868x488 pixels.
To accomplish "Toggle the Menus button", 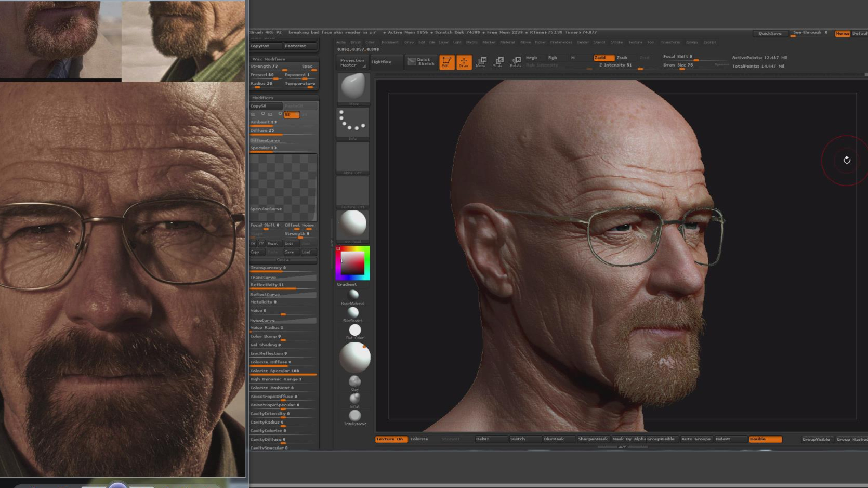I will [843, 33].
